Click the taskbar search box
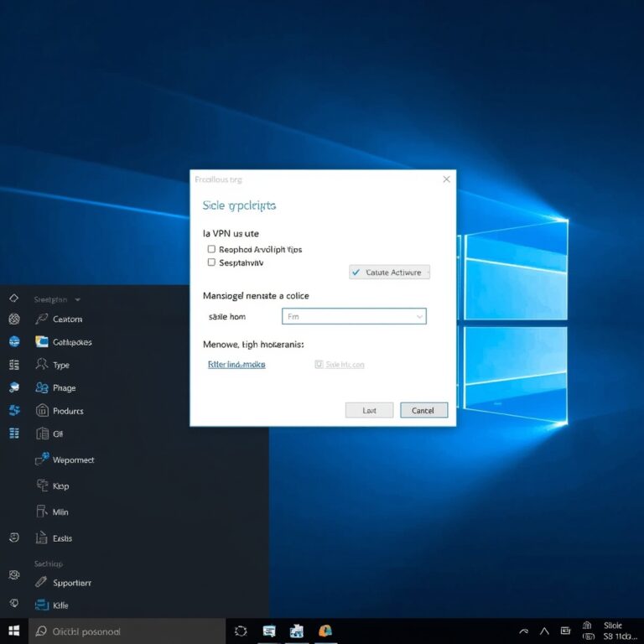Viewport: 644px width, 644px height. tap(127, 631)
